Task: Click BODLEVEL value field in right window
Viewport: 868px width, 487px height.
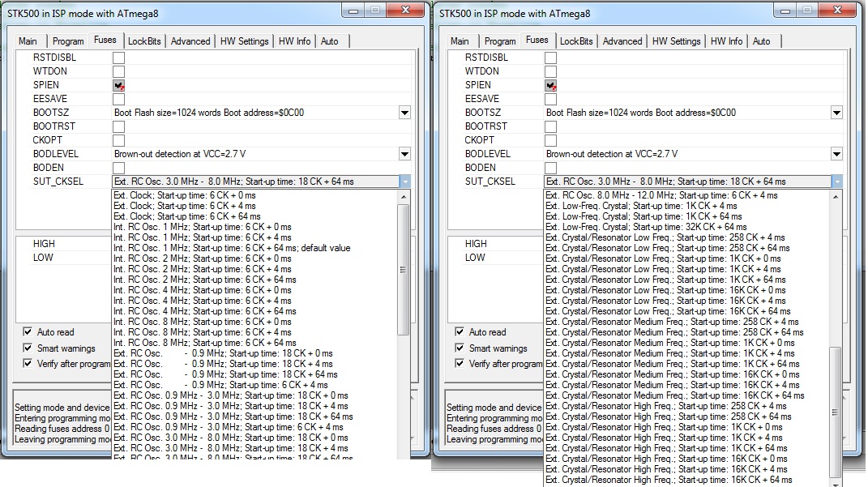Action: [x=687, y=155]
